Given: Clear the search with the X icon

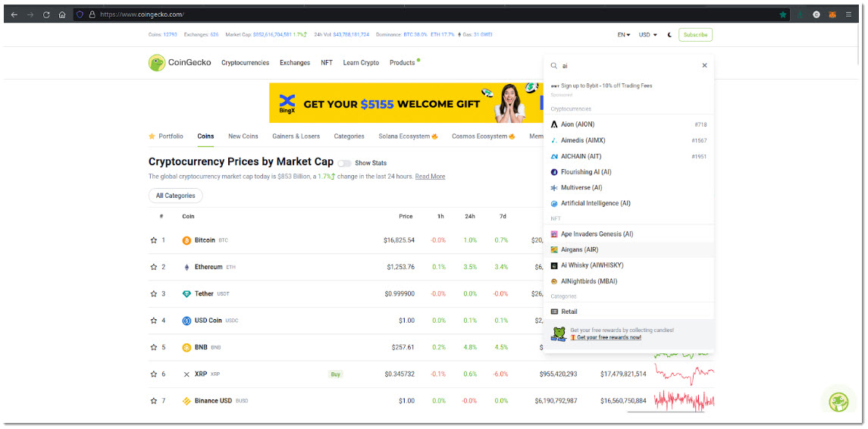Looking at the screenshot, I should click(x=705, y=65).
